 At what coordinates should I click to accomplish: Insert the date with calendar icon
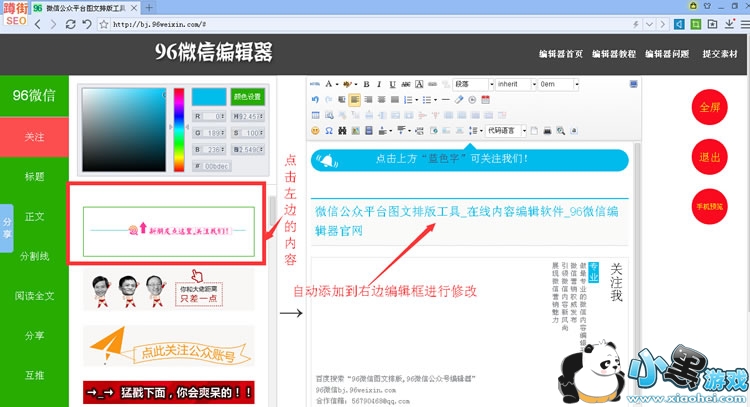pos(485,99)
